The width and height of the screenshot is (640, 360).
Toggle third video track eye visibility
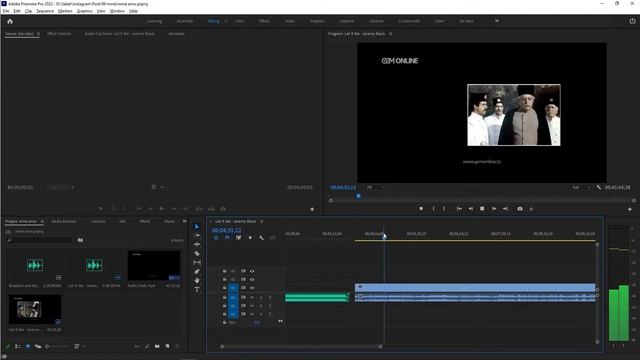pyautogui.click(x=252, y=288)
